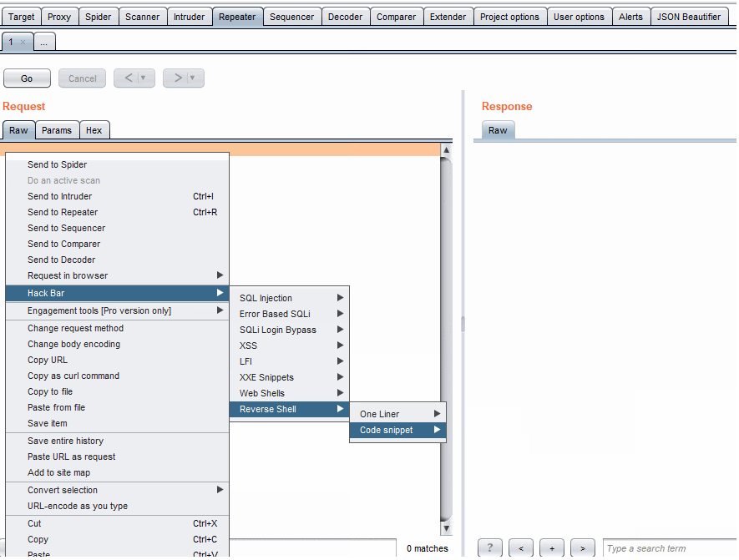Switch to the Target tab

click(x=21, y=17)
